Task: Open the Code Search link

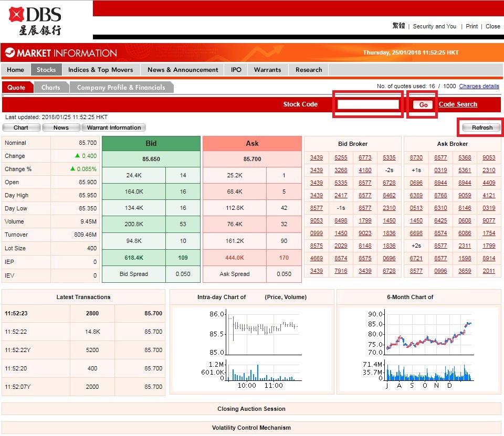Action: (x=458, y=104)
